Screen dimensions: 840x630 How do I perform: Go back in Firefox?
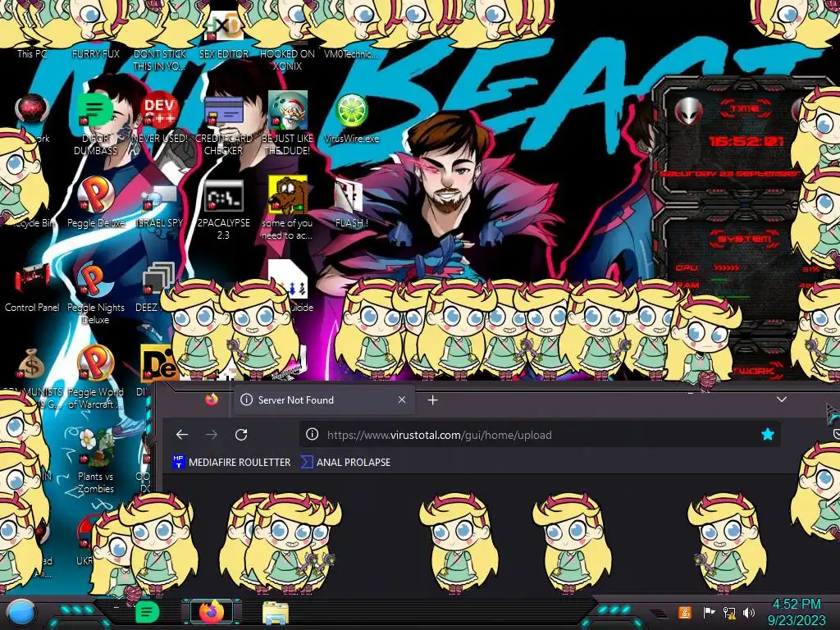[x=182, y=435]
